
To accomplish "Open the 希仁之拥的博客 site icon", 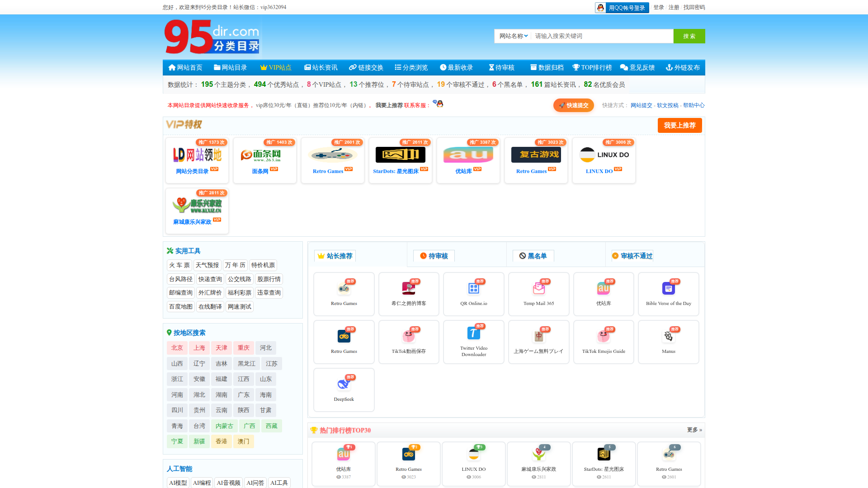I will click(409, 288).
